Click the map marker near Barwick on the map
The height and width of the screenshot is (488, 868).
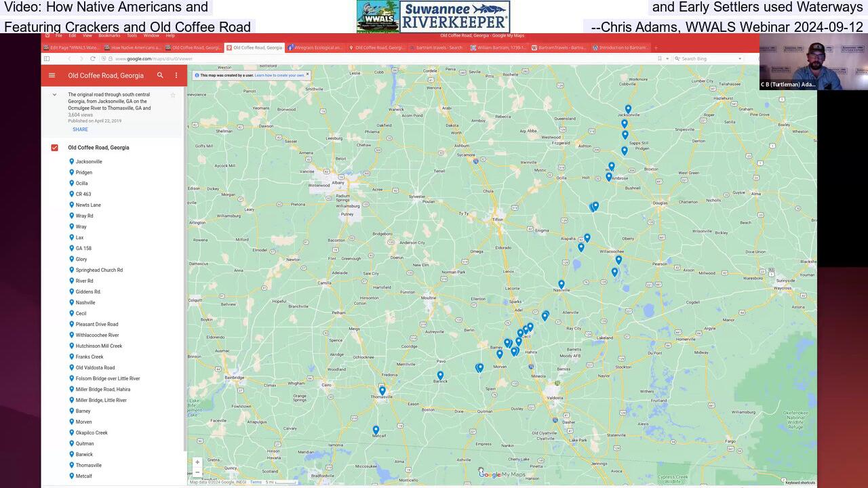tap(440, 375)
